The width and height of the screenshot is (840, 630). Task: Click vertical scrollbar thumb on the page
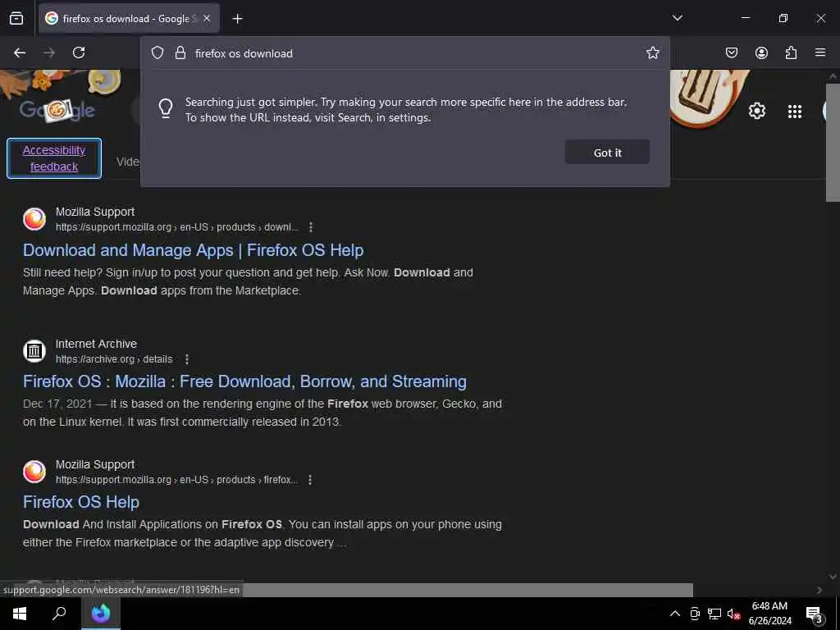tap(833, 142)
